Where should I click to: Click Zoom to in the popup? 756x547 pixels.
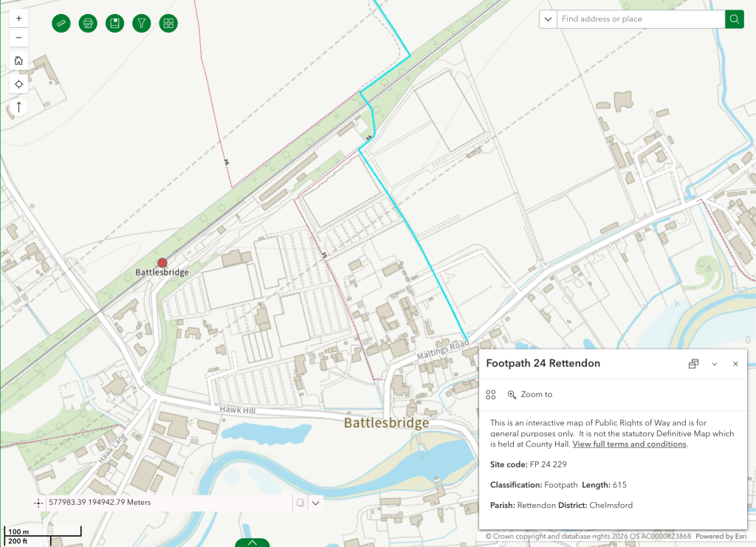point(529,395)
